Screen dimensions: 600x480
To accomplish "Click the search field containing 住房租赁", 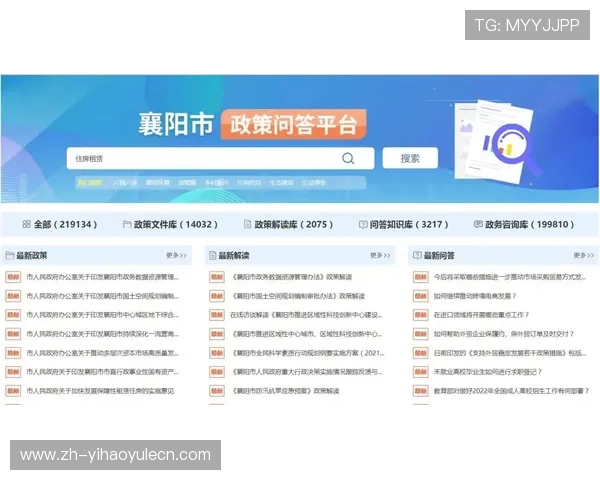I will [220, 158].
